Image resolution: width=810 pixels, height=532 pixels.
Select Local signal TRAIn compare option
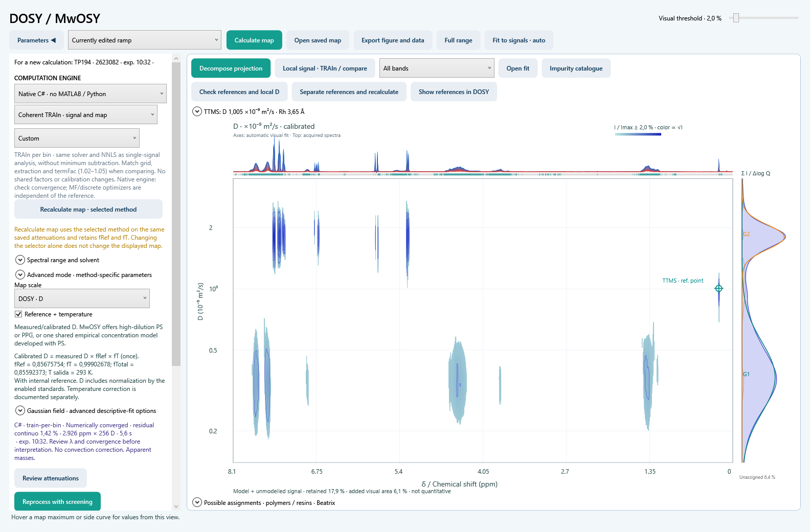pyautogui.click(x=325, y=68)
